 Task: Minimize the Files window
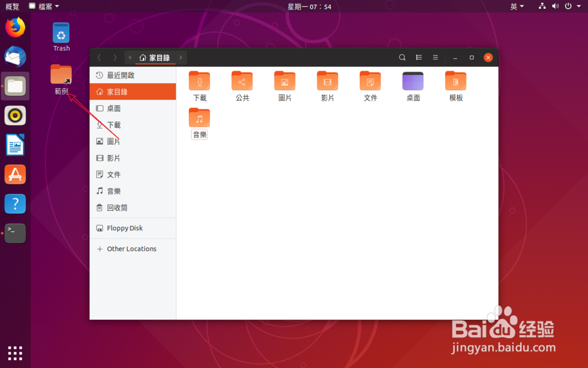[455, 58]
